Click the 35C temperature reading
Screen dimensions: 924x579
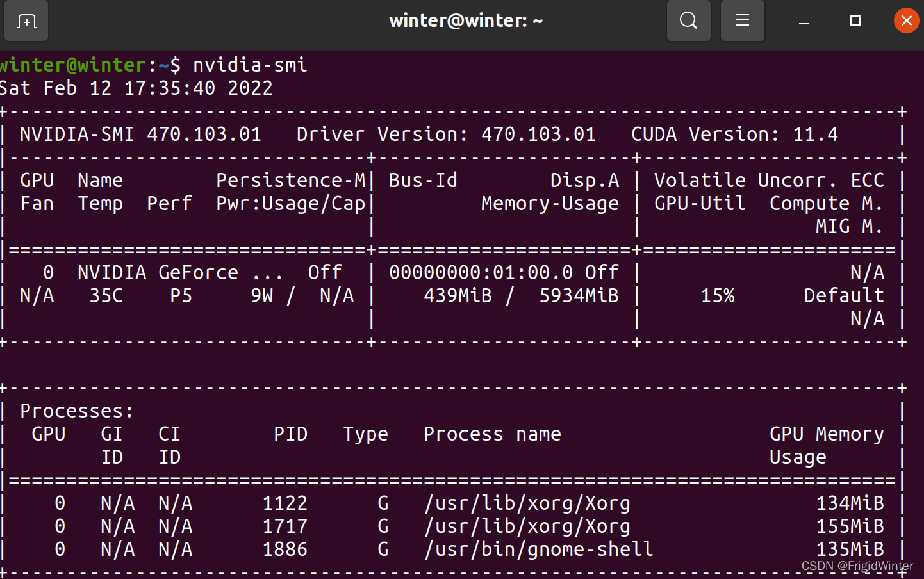point(106,296)
